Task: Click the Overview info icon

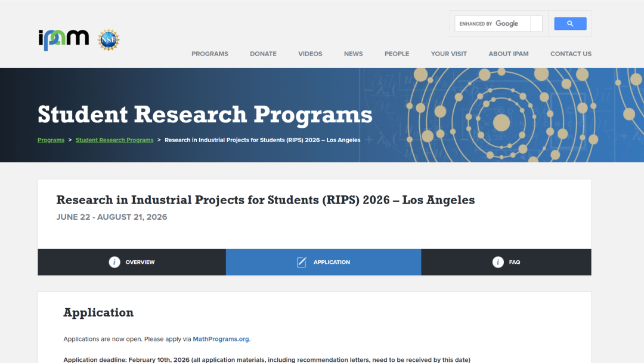Action: coord(114,262)
